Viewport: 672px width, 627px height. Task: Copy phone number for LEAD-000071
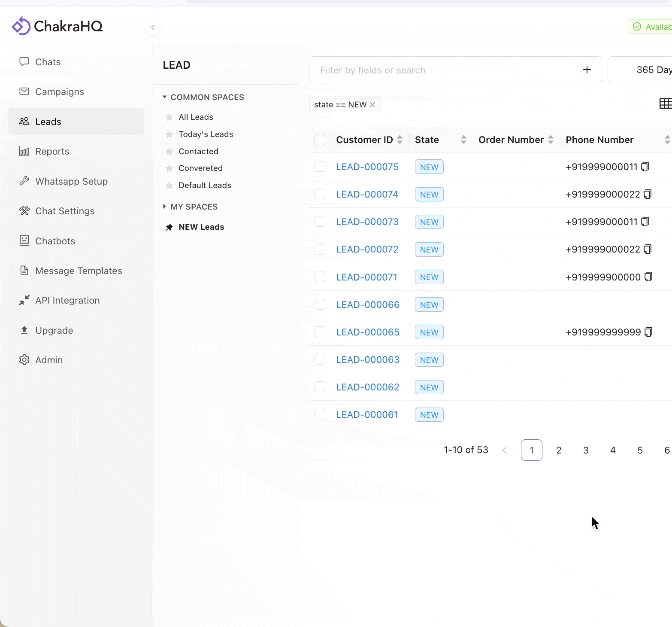648,277
